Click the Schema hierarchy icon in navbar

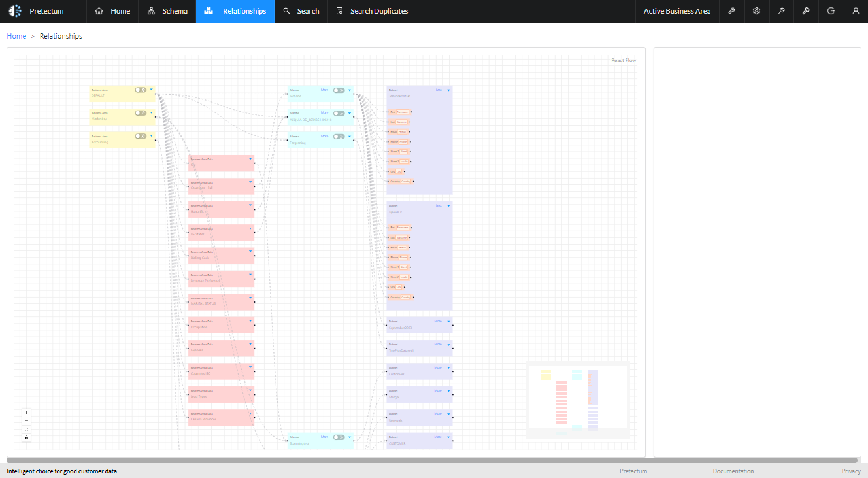[x=152, y=11]
